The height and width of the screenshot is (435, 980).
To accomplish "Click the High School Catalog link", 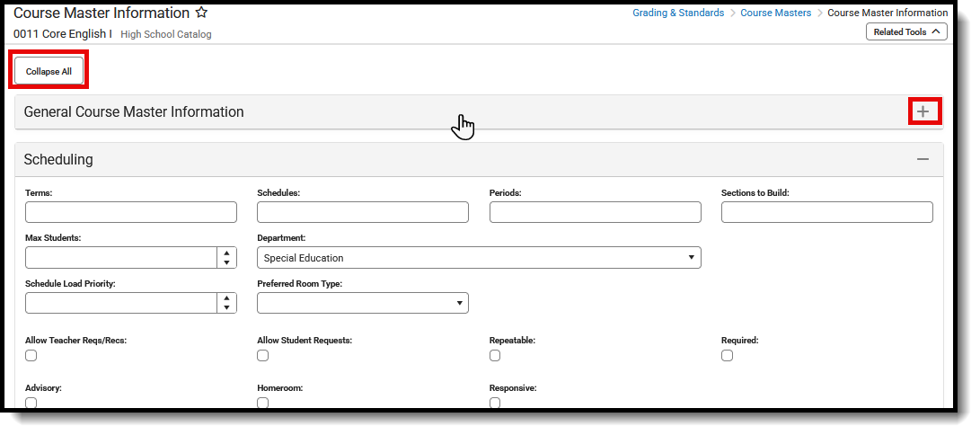I will coord(166,35).
